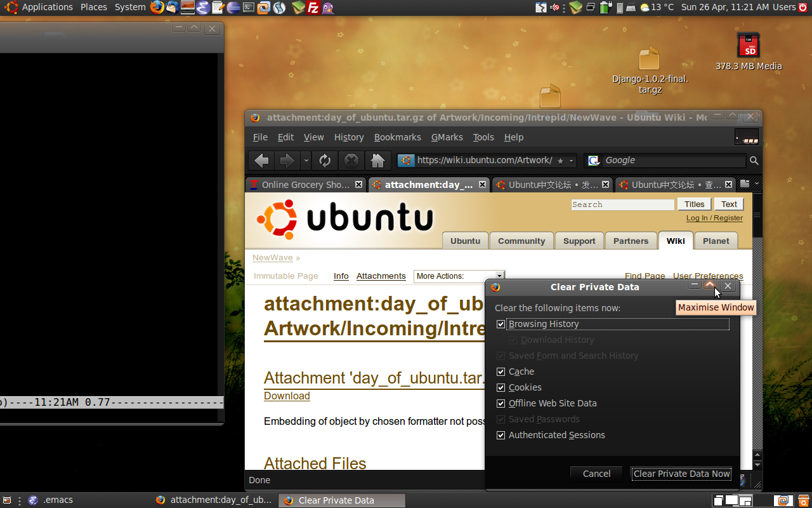Click the Stop loading button
This screenshot has height=508, width=812.
tap(351, 161)
